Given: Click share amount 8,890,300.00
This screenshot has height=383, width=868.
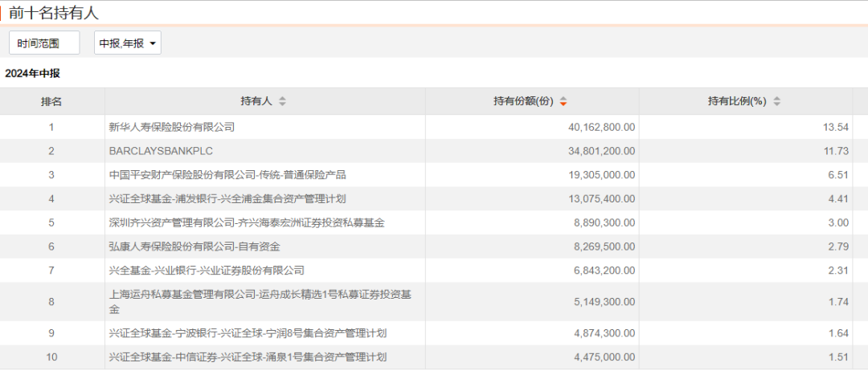Looking at the screenshot, I should (604, 222).
